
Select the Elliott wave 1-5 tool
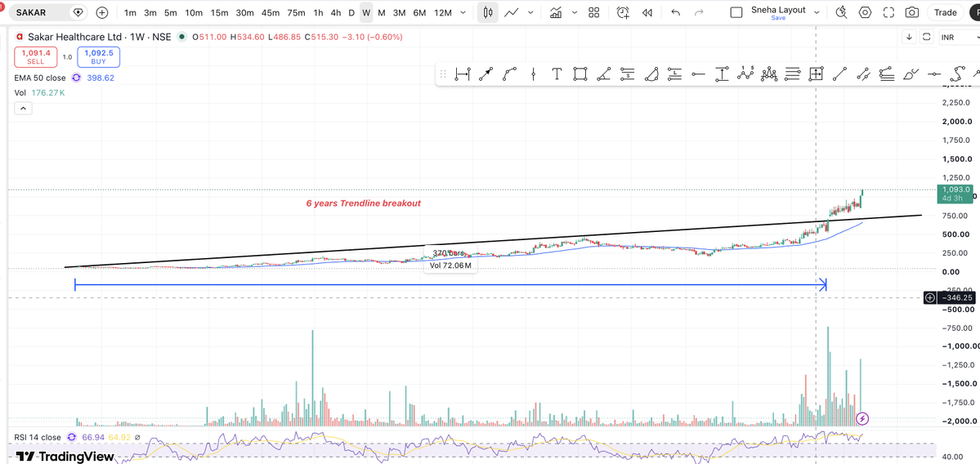coord(745,74)
